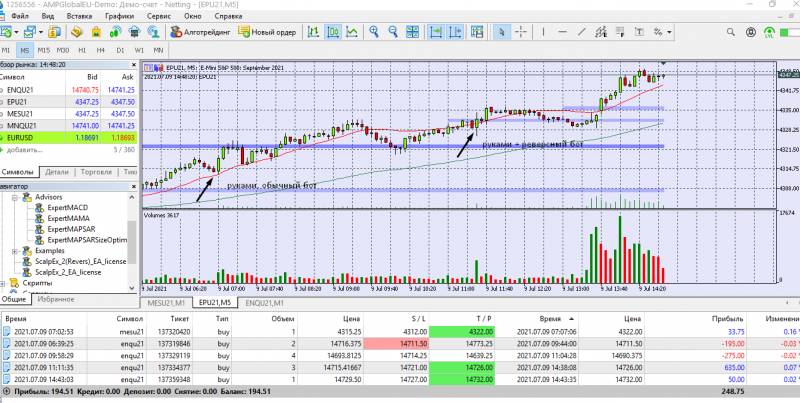Select MN timeframe
The width and height of the screenshot is (800, 403).
(159, 51)
